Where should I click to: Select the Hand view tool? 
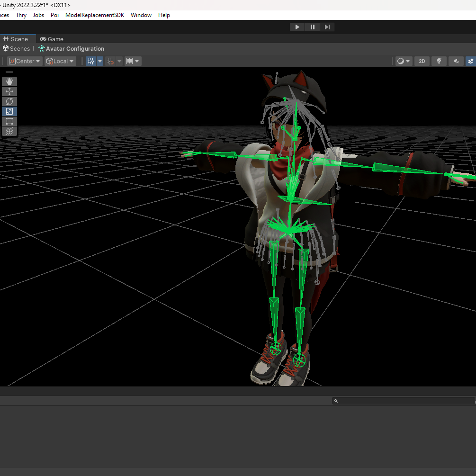(9, 81)
